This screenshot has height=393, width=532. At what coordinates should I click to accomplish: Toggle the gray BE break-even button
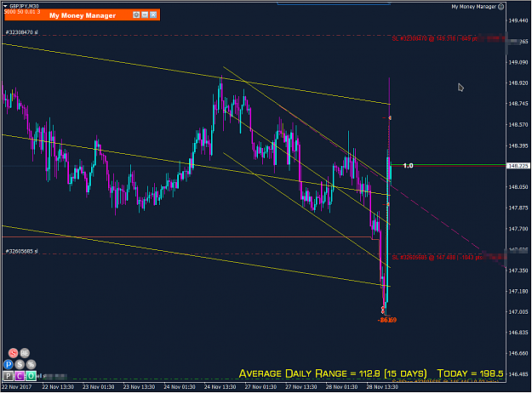[25, 353]
